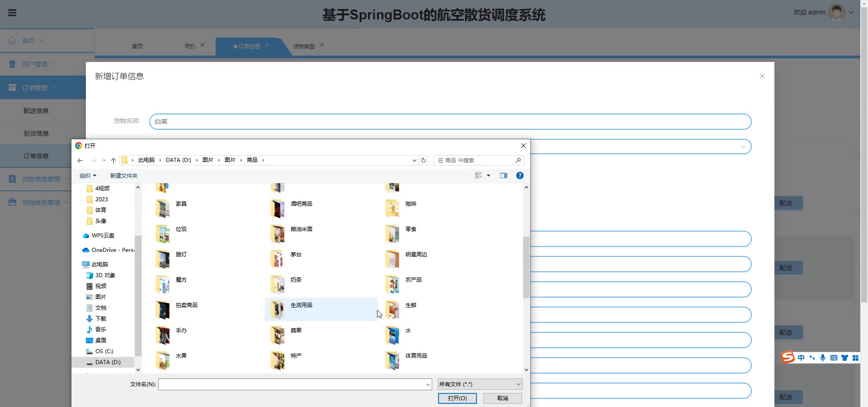Expand the 用户管理 sidebar menu
This screenshot has height=407, width=868.
tap(47, 64)
